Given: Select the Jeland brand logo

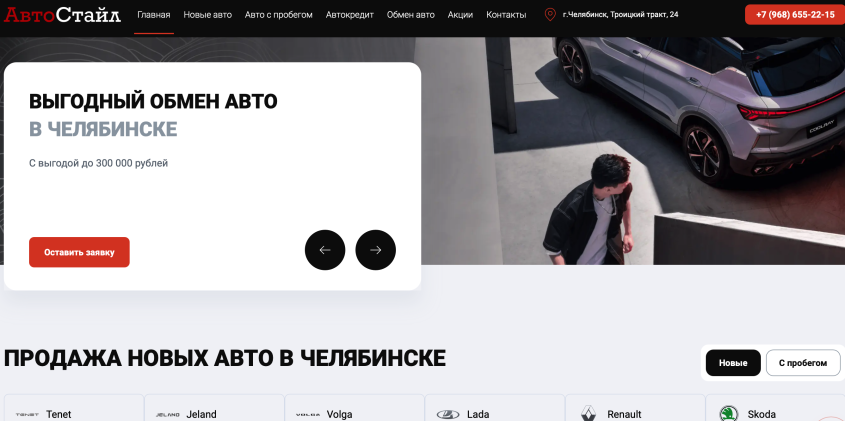Looking at the screenshot, I should coord(168,415).
